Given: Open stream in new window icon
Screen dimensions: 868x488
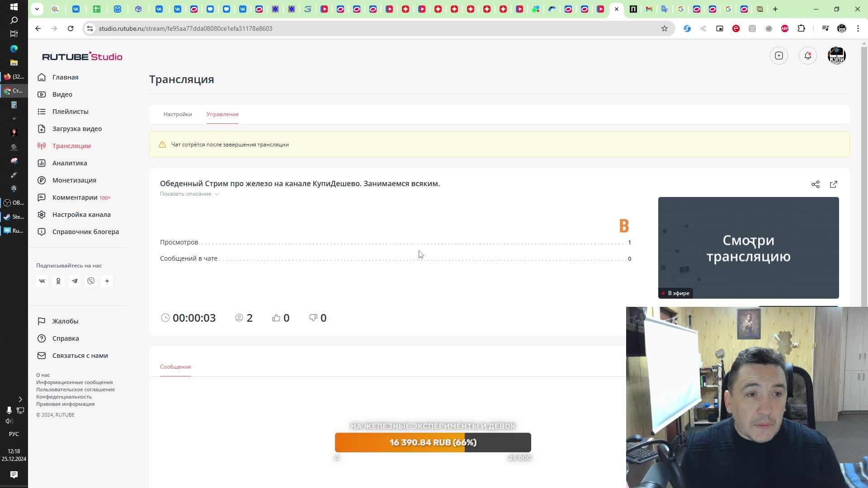Looking at the screenshot, I should coord(833,184).
